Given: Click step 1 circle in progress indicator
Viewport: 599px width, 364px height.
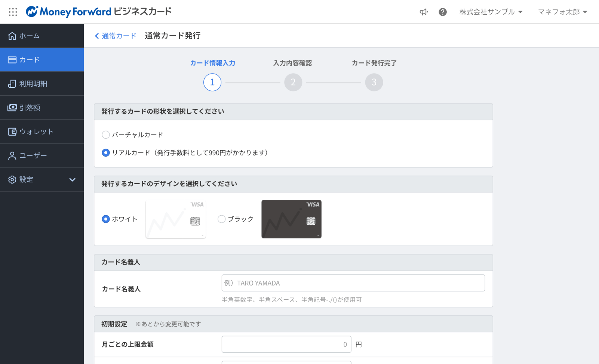Looking at the screenshot, I should click(x=212, y=82).
